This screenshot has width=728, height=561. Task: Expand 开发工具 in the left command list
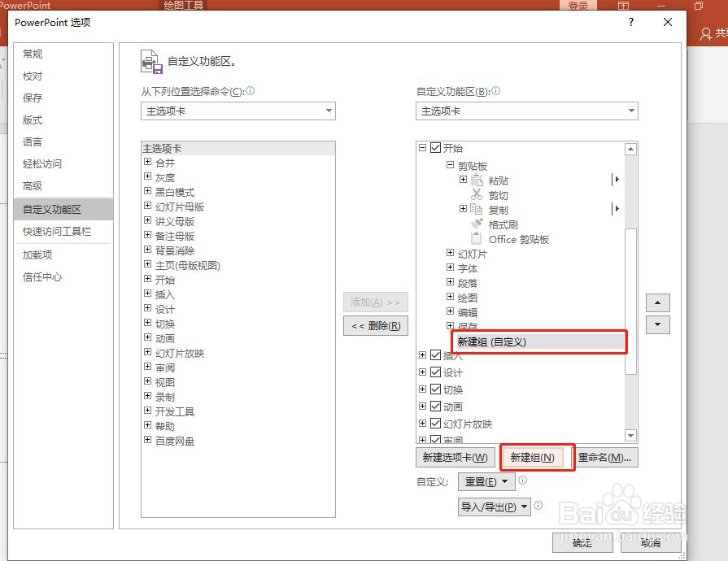(148, 411)
